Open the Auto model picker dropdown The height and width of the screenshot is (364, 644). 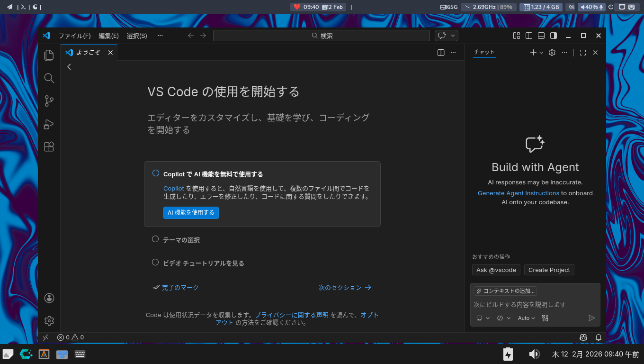tap(527, 318)
